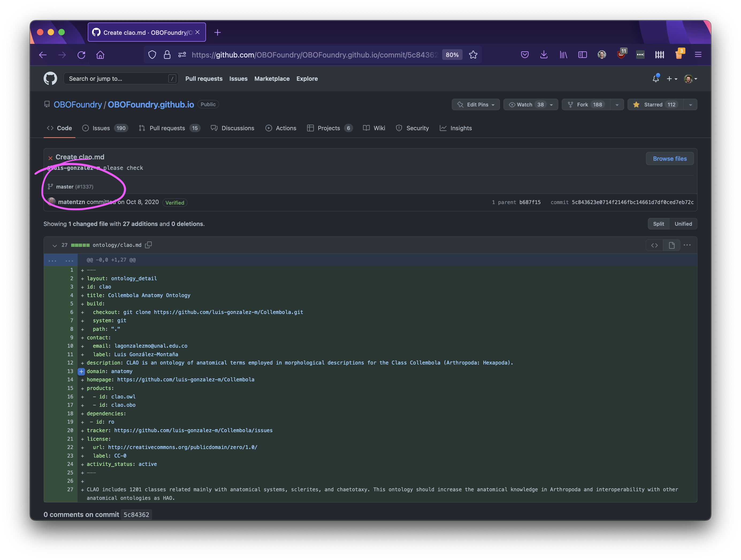Add comment on line 13 plus icon
This screenshot has width=741, height=560.
click(81, 371)
